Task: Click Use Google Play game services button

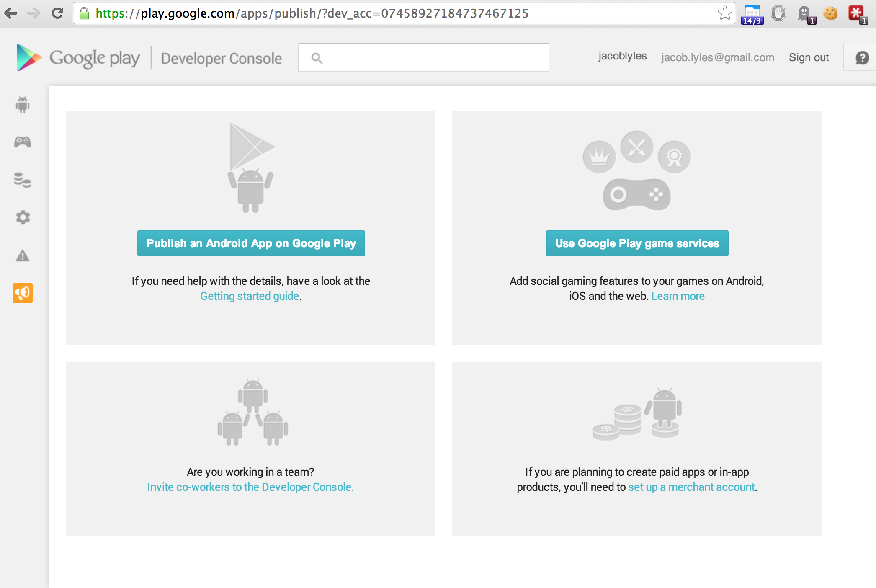Action: tap(637, 243)
